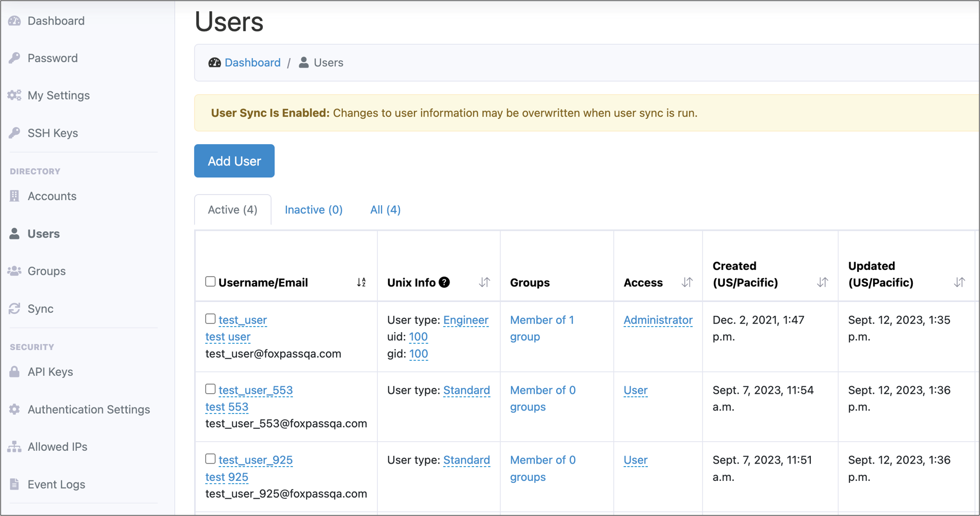Screen dimensions: 980x516
Task: Click the Dashboard gauge icon in sidebar
Action: click(x=15, y=21)
